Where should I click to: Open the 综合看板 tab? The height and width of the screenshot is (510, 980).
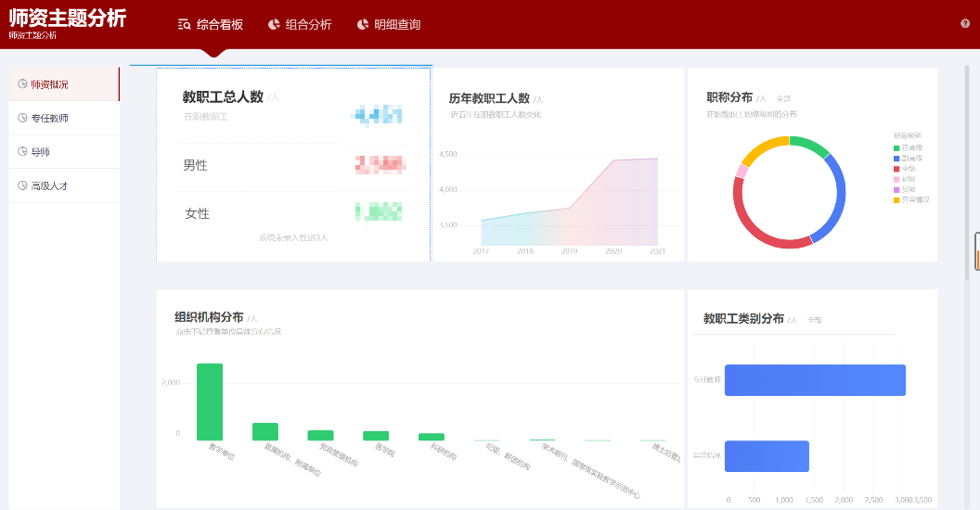coord(210,24)
